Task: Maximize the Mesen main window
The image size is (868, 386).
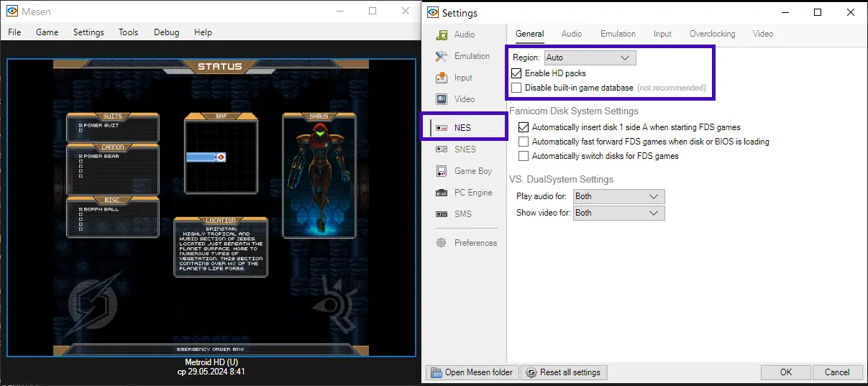Action: point(373,11)
